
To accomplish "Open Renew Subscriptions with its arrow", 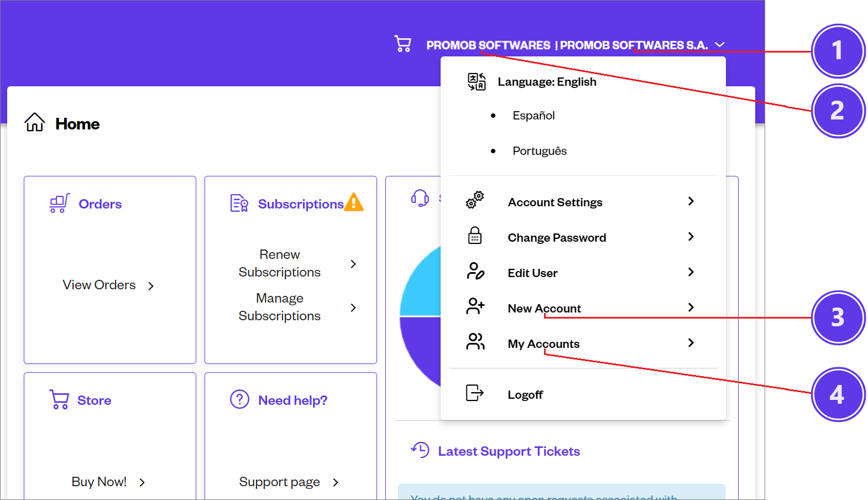I will tap(353, 264).
